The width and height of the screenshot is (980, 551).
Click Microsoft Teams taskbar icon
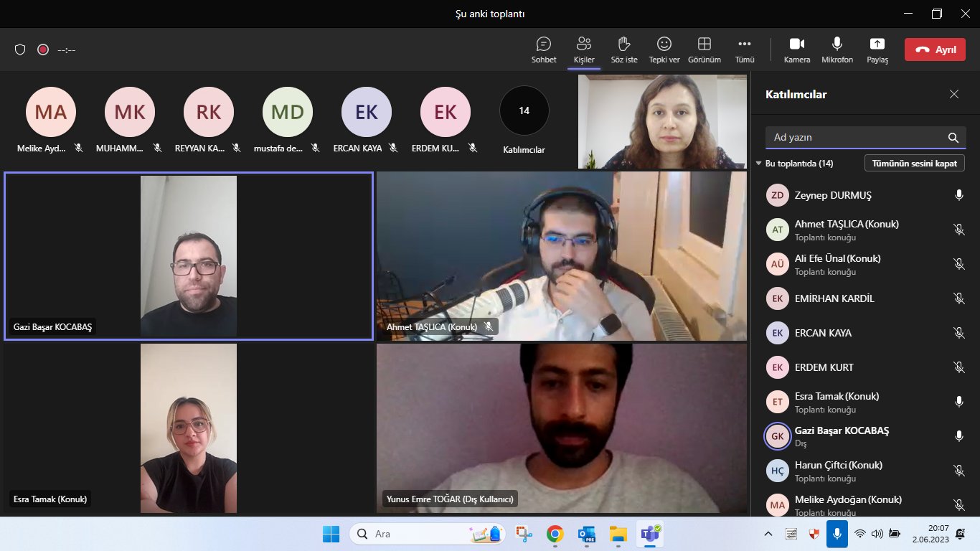pos(650,534)
